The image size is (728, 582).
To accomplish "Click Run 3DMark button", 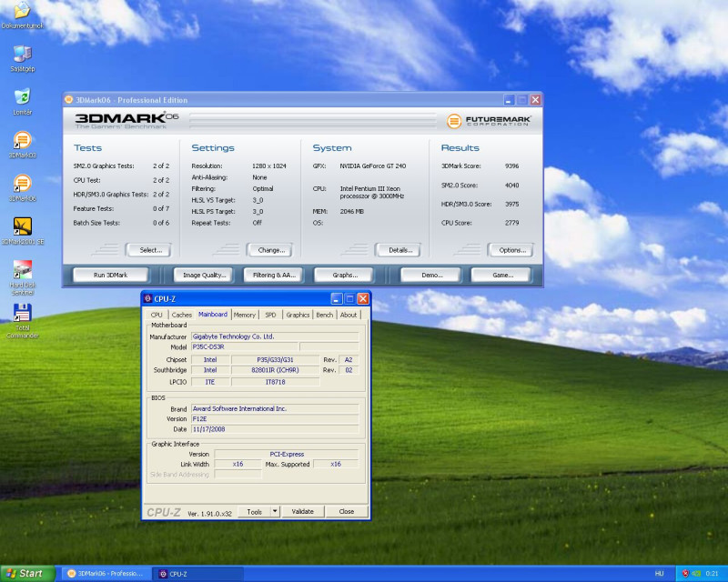I will 110,275.
